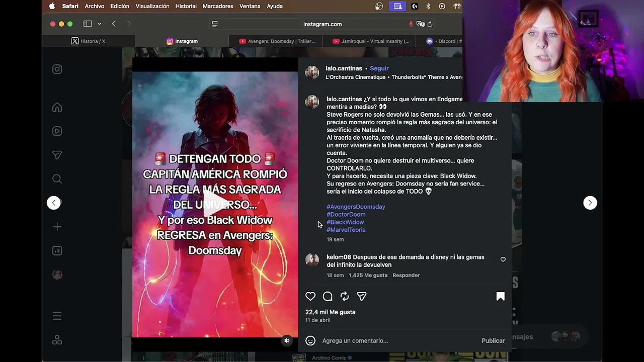Screen dimensions: 644x362
Task: Open the kelom08 username link
Action: coord(339,257)
